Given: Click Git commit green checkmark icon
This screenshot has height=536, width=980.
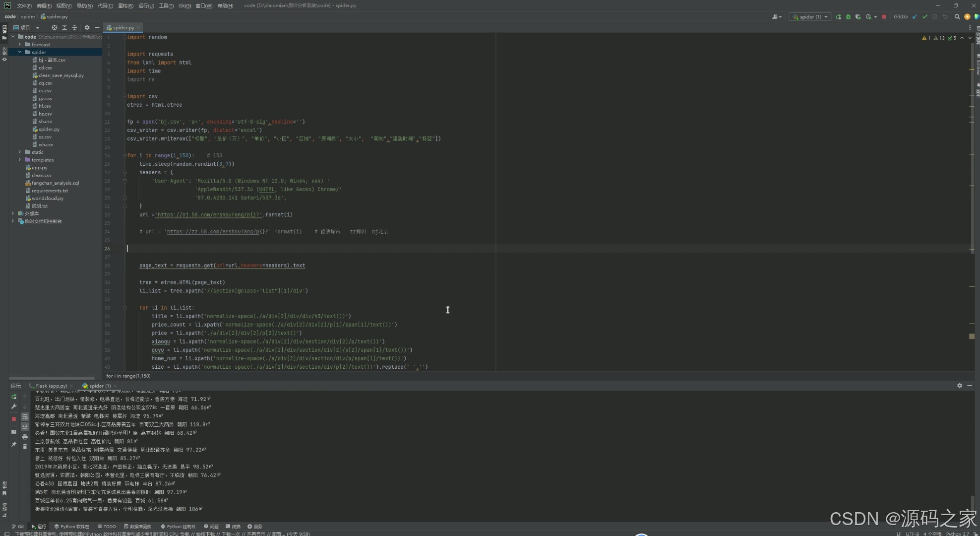Looking at the screenshot, I should [x=924, y=17].
